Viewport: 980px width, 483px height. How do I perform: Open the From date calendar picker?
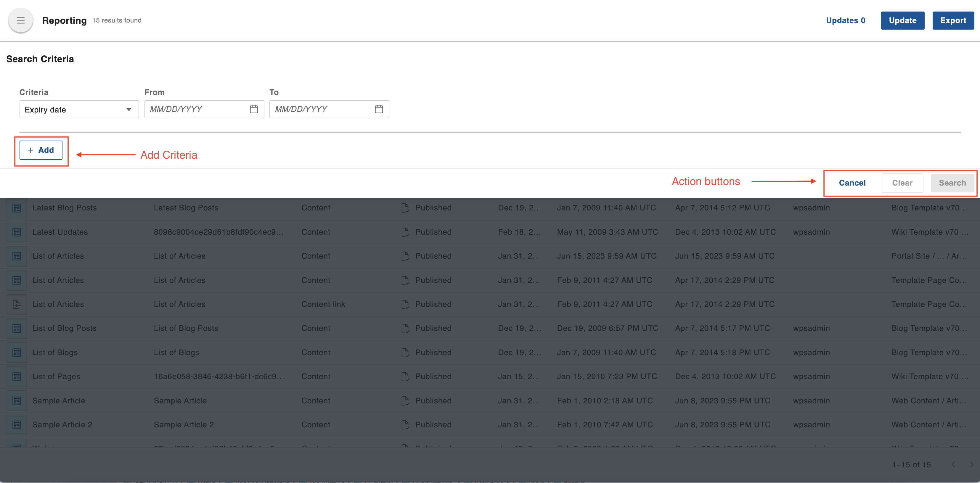[254, 110]
